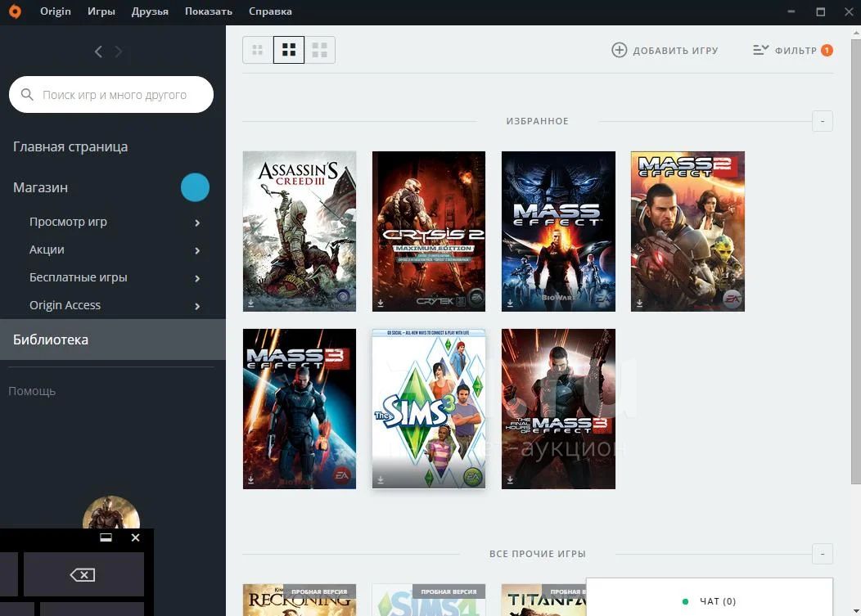
Task: Select Final Hours of Mass Effect 3 tile
Action: point(558,409)
